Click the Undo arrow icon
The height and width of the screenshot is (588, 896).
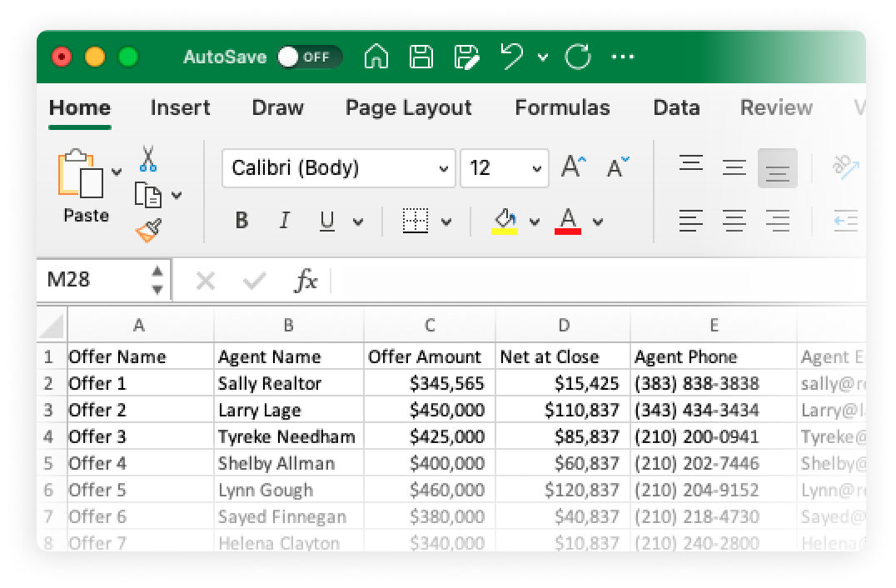[512, 57]
